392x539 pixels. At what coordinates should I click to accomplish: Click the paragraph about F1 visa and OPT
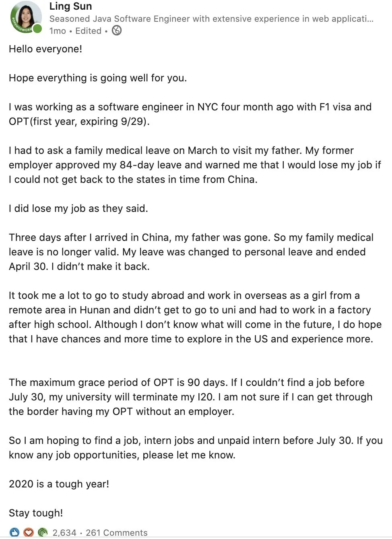tap(190, 114)
